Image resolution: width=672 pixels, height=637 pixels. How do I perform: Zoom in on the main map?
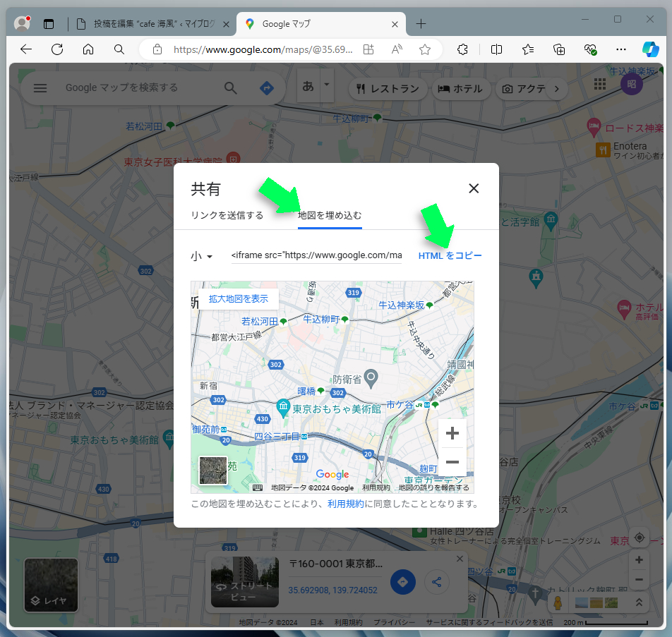639,560
